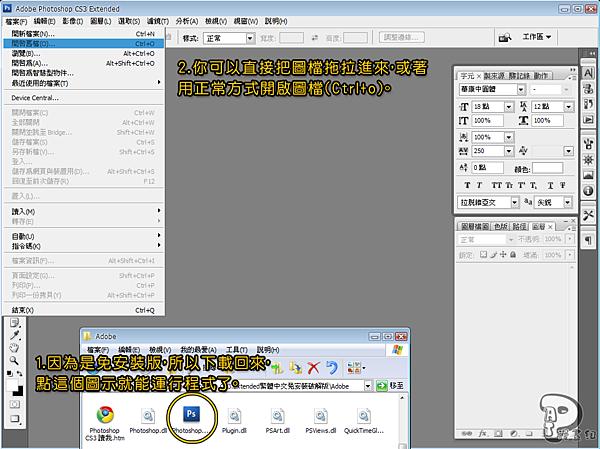The width and height of the screenshot is (600, 449).
Task: Click Undo icon in Adobe explorer toolbar
Action: point(332,368)
